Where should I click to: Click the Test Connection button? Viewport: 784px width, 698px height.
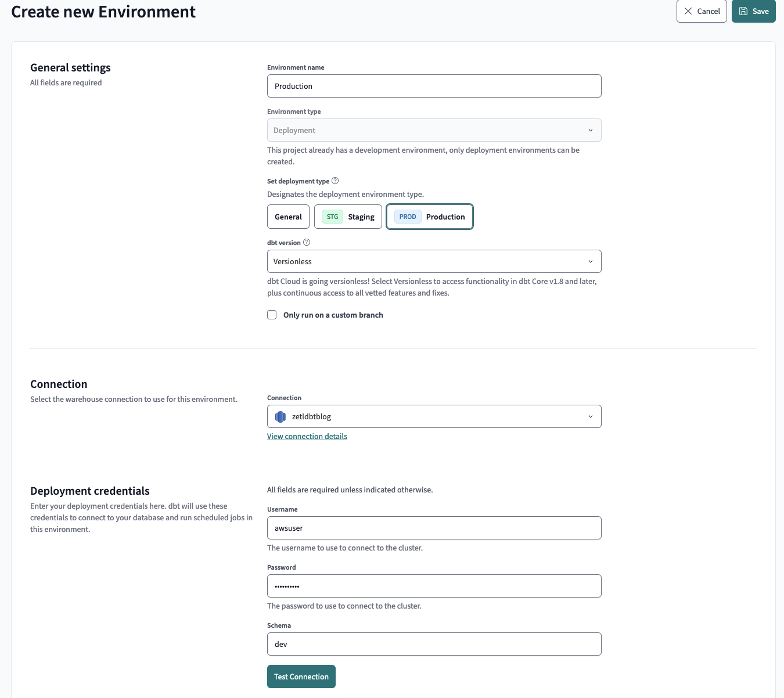(x=301, y=677)
